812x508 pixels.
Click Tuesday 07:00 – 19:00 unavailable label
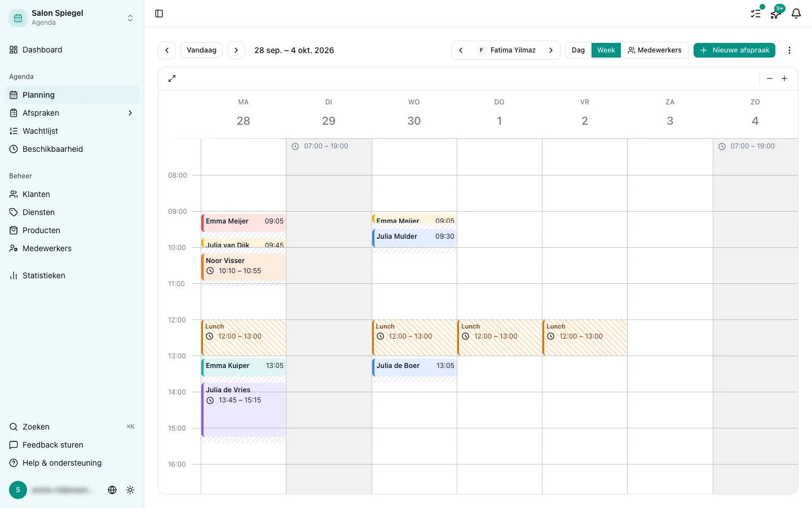pyautogui.click(x=320, y=146)
